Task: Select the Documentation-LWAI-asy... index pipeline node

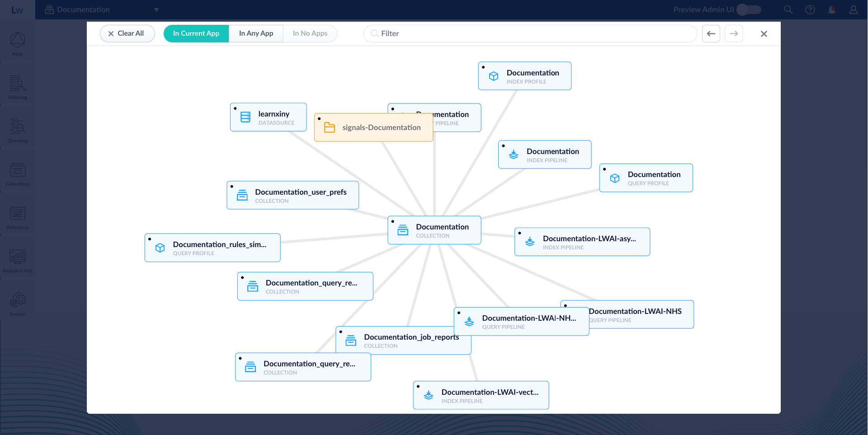Action: [582, 242]
